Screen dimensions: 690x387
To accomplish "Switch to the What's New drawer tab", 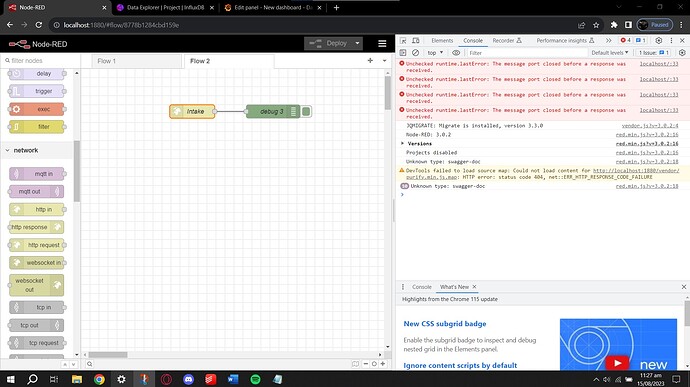I will [x=454, y=287].
